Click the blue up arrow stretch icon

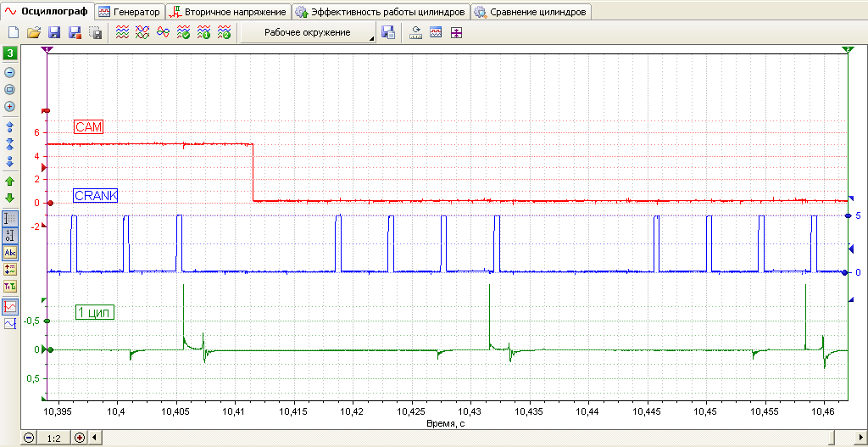[x=9, y=127]
